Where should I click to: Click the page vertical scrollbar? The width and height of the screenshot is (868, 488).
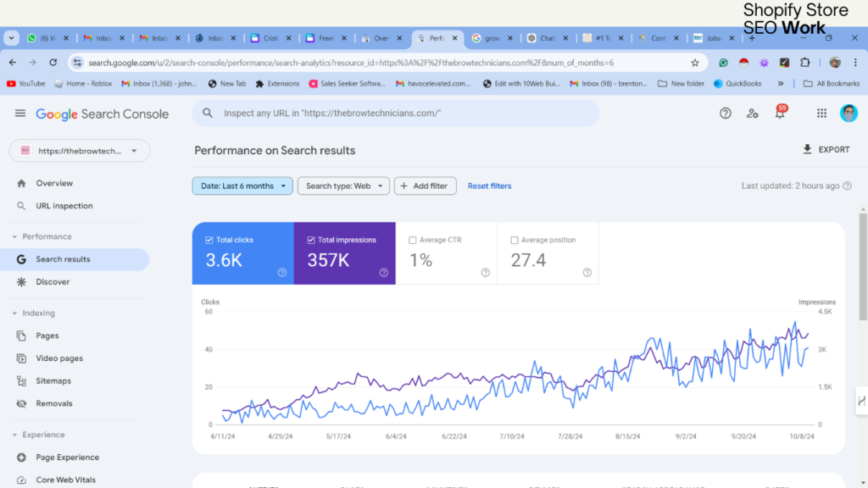click(863, 267)
